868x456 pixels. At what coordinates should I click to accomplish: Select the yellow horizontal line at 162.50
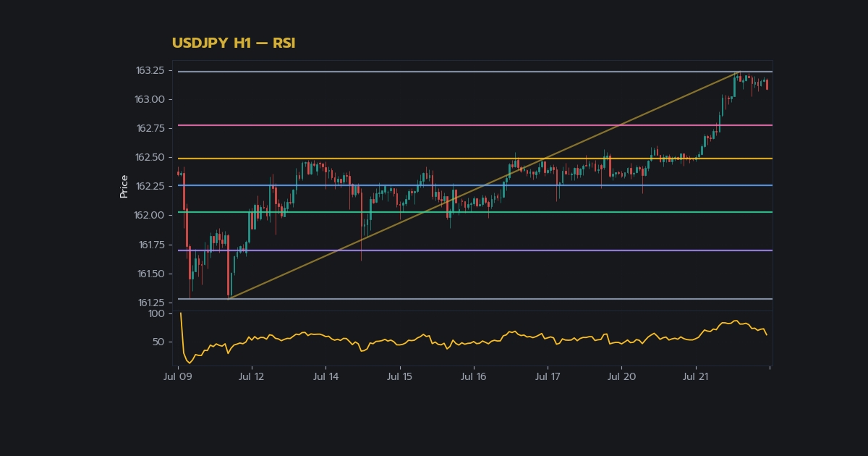click(473, 159)
